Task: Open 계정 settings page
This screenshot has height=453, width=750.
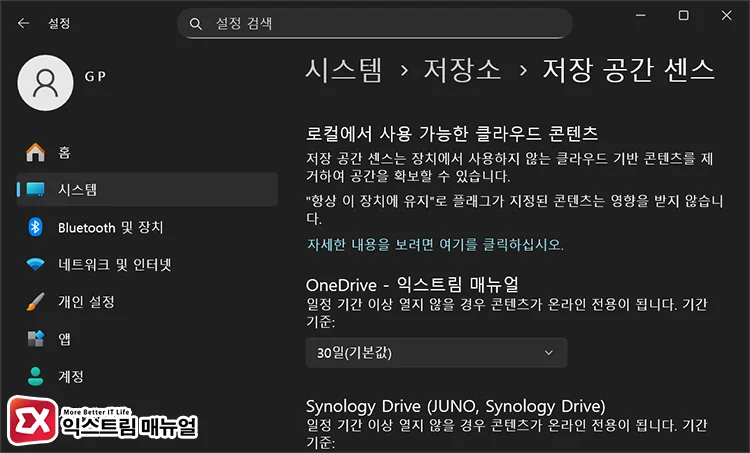Action: (147, 376)
